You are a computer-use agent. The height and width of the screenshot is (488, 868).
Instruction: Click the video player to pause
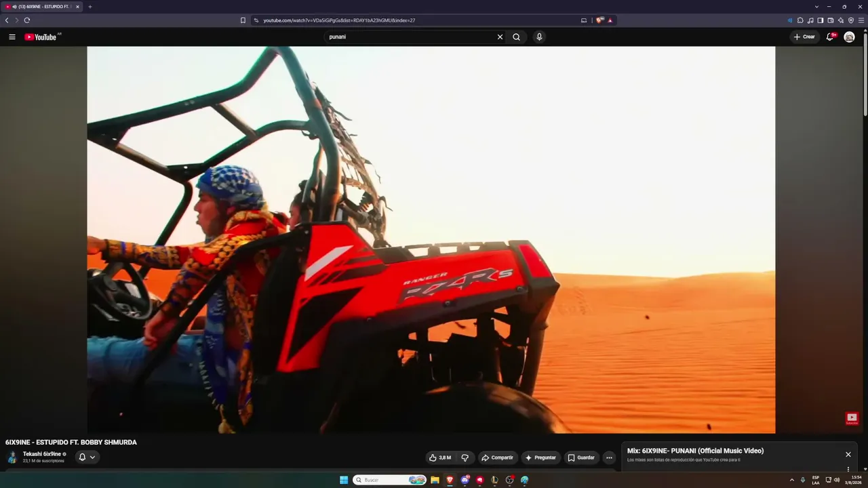(431, 240)
